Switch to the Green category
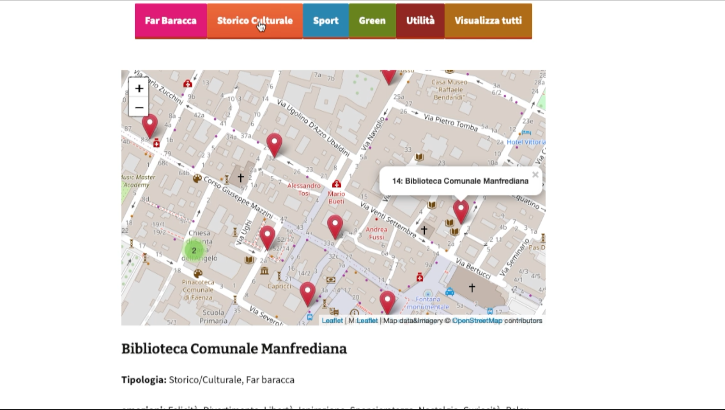Viewport: 725px width, 410px height. [372, 21]
